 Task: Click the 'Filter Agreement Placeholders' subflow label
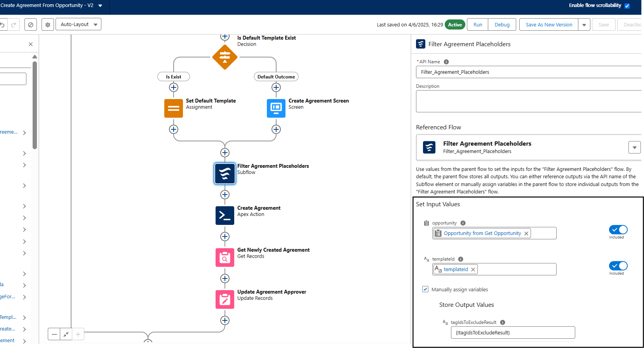pyautogui.click(x=273, y=166)
